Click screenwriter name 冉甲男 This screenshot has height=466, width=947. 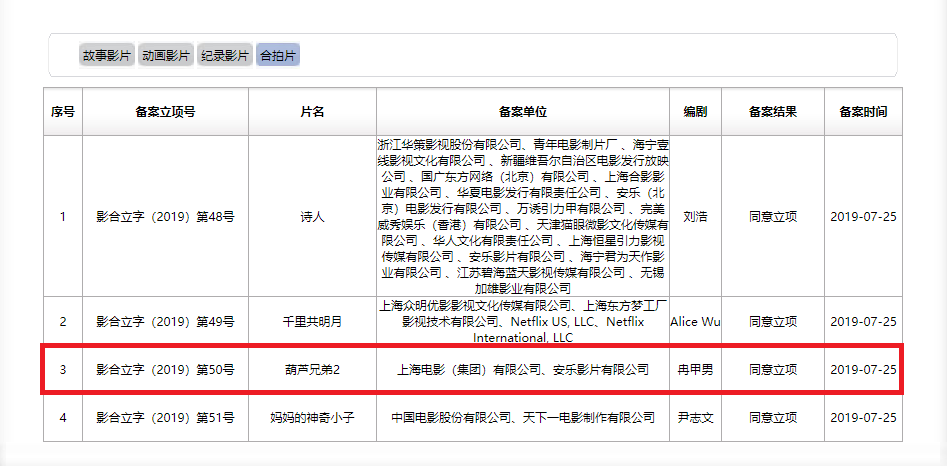click(x=695, y=369)
